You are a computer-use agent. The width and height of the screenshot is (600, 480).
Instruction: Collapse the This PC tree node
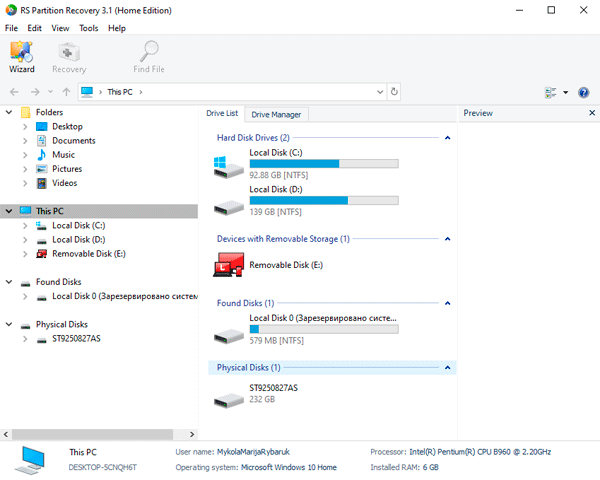(9, 211)
